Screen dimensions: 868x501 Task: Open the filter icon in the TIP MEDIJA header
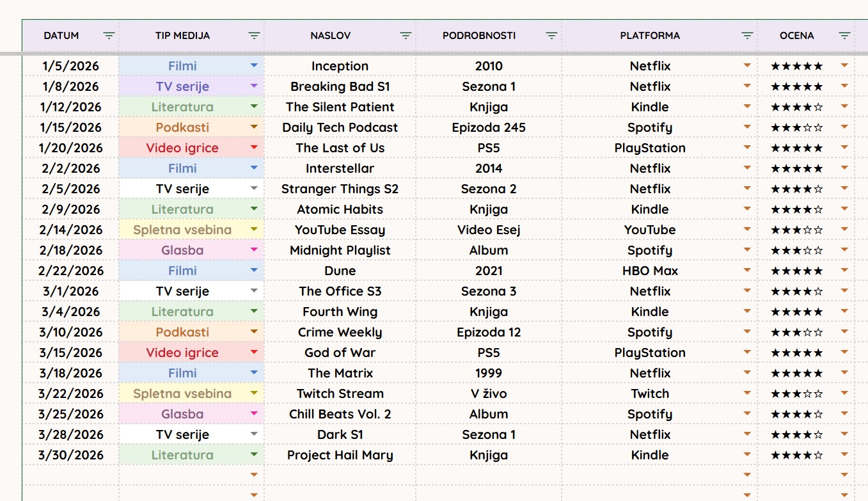pyautogui.click(x=254, y=36)
